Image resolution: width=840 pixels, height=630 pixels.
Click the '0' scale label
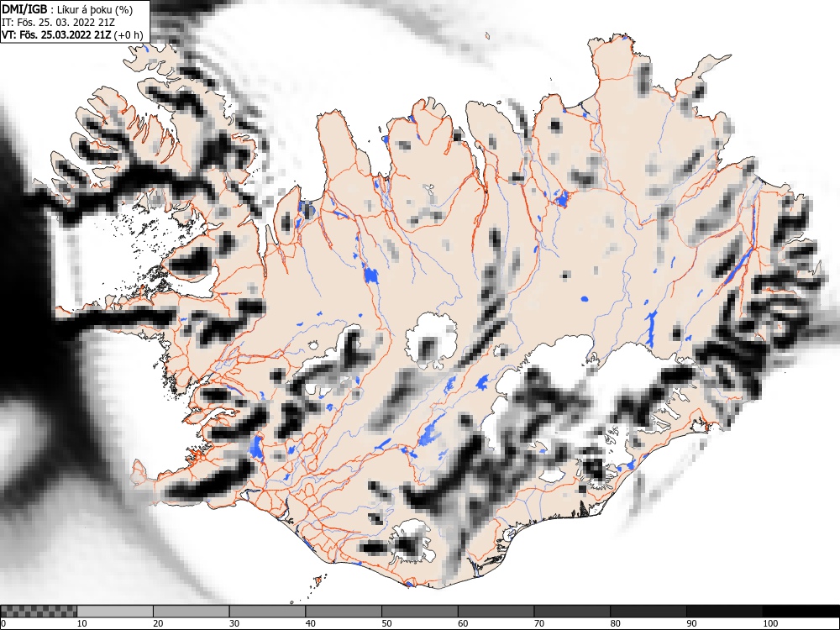click(3, 623)
